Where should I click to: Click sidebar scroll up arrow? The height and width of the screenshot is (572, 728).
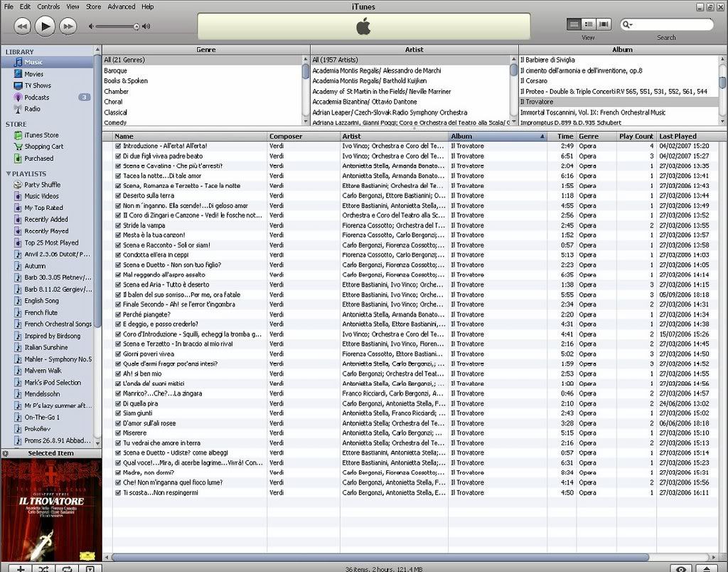(x=97, y=50)
